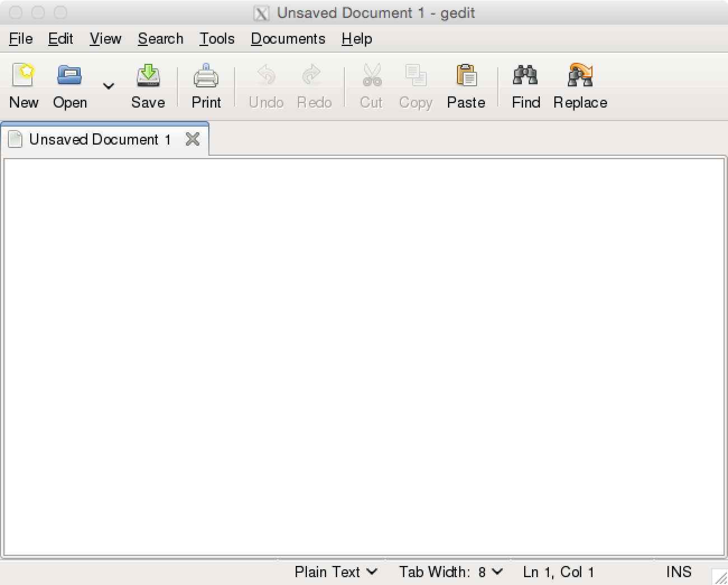Open the Search menu
Screen dimensions: 728x585
tap(161, 39)
